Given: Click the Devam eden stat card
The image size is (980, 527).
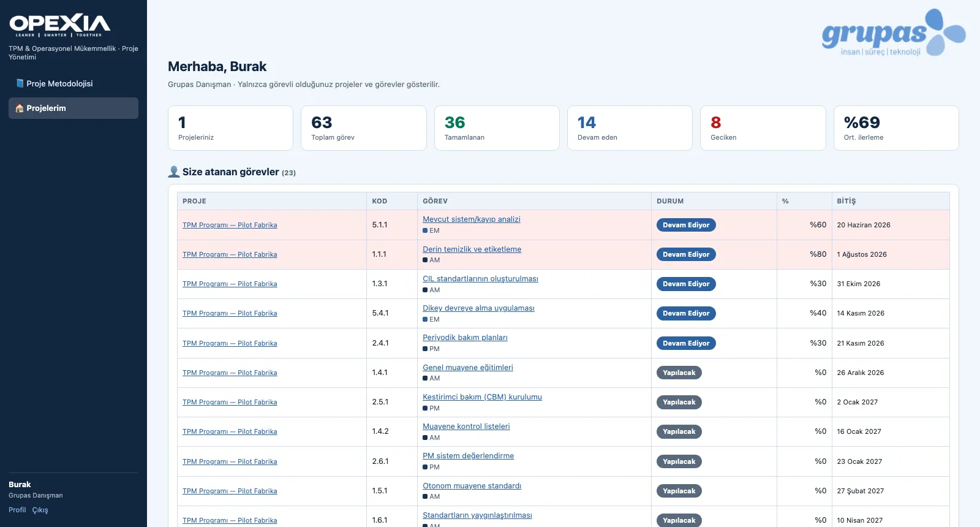Looking at the screenshot, I should (630, 128).
